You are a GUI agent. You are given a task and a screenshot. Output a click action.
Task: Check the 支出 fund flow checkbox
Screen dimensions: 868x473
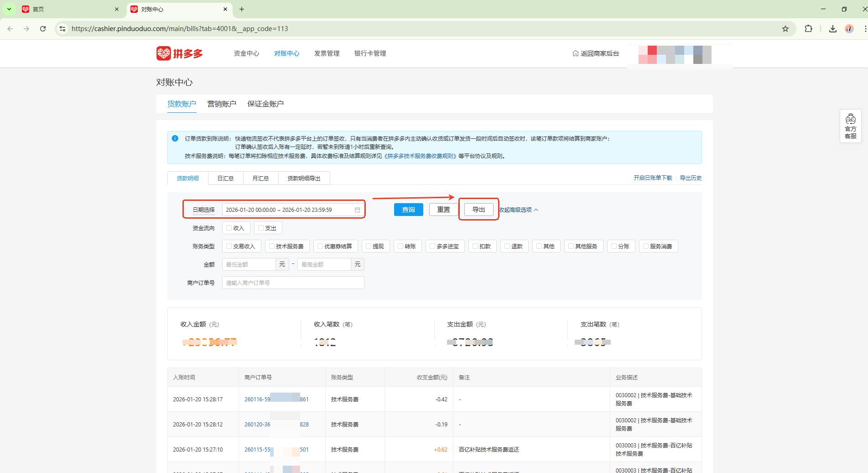point(261,228)
